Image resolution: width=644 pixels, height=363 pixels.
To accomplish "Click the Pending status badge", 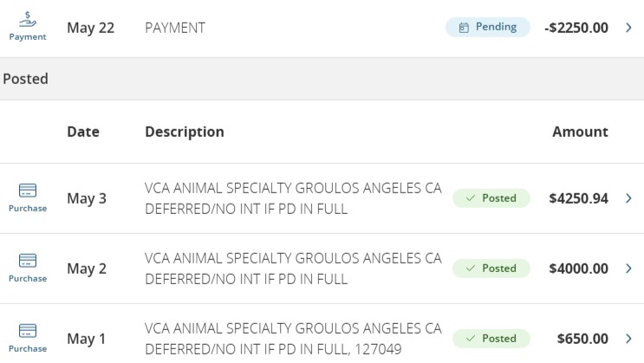I will pos(488,27).
